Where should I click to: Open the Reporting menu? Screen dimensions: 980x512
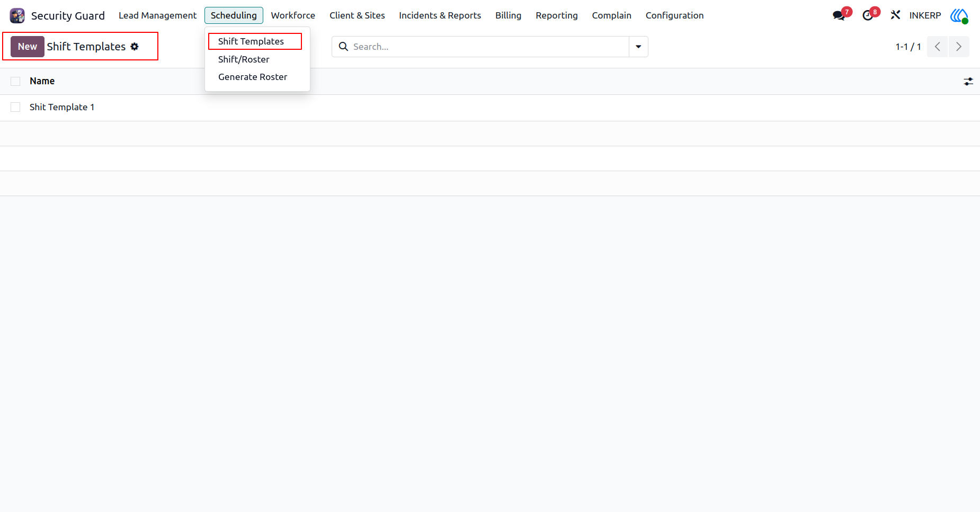(x=556, y=15)
